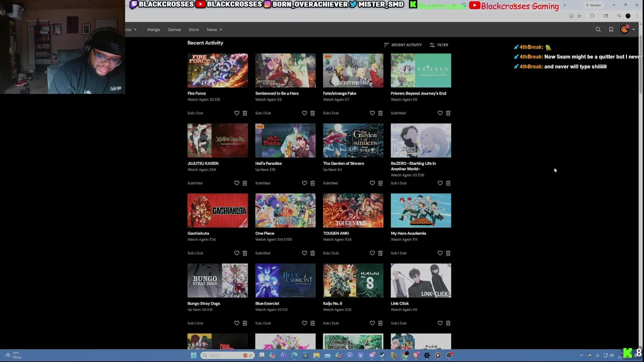644x362 pixels.
Task: Open the Blue Exorcist title link
Action: coord(267,304)
